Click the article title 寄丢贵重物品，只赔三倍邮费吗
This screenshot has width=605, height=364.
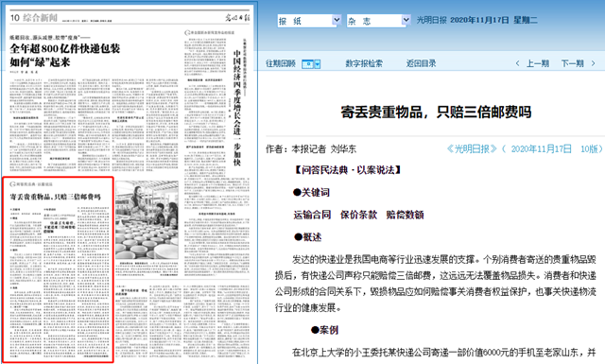click(x=436, y=113)
